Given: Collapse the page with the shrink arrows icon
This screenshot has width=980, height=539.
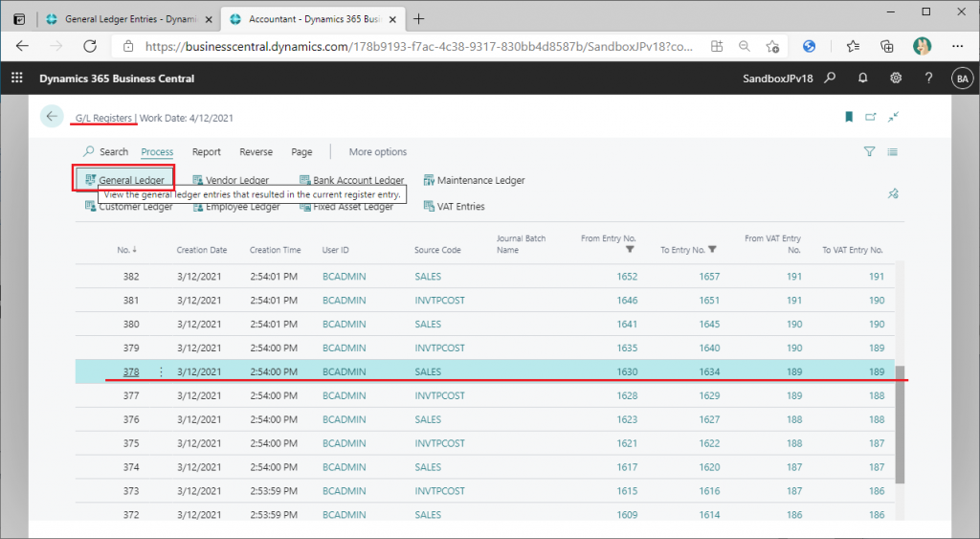Looking at the screenshot, I should click(x=893, y=117).
